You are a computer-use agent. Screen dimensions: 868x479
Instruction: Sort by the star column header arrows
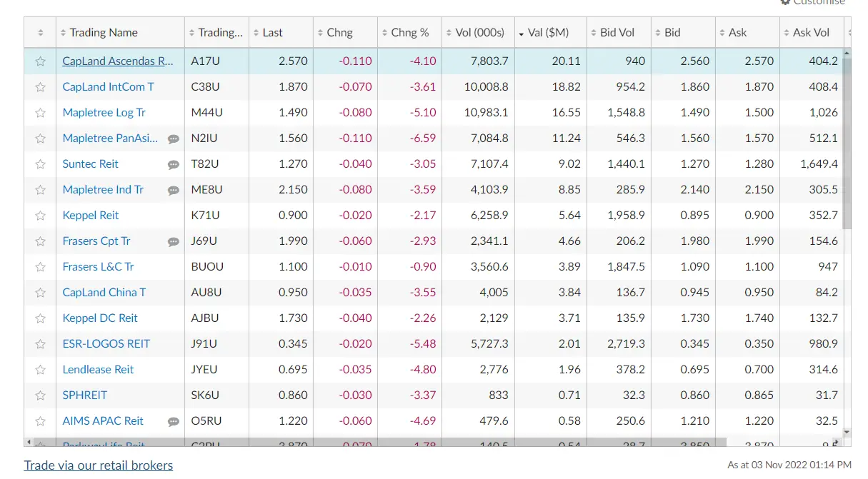[40, 33]
